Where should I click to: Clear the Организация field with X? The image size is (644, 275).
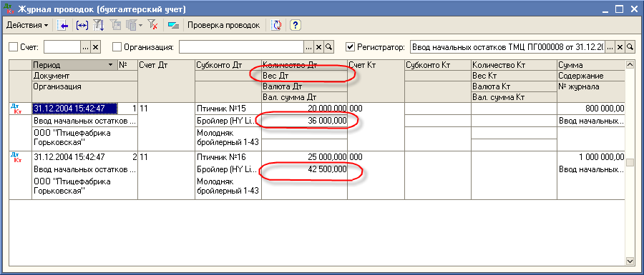coord(318,47)
